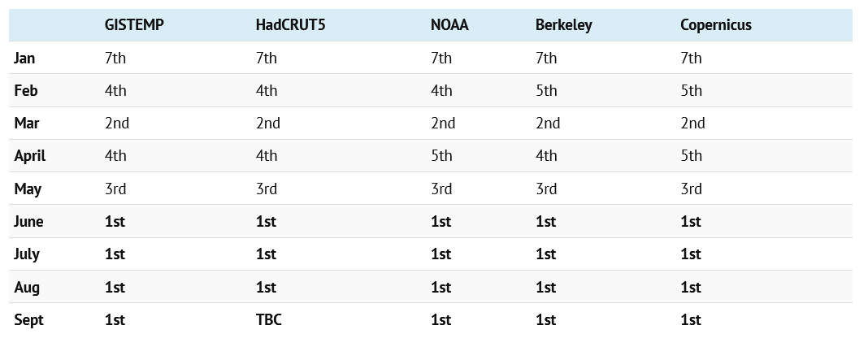
Task: Select the Sept row label
Action: (28, 320)
